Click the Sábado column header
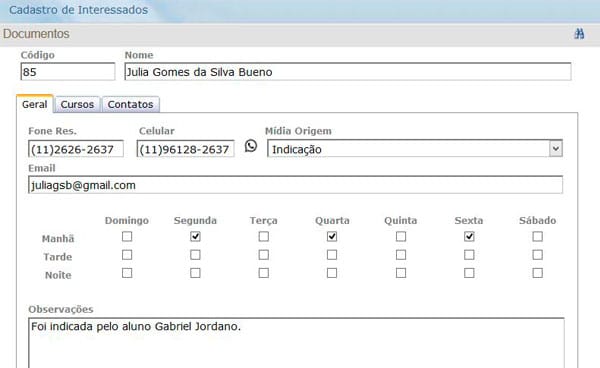 (538, 220)
